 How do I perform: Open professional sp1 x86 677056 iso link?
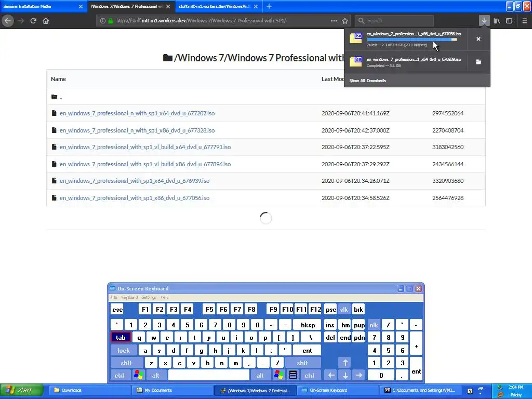tap(135, 198)
